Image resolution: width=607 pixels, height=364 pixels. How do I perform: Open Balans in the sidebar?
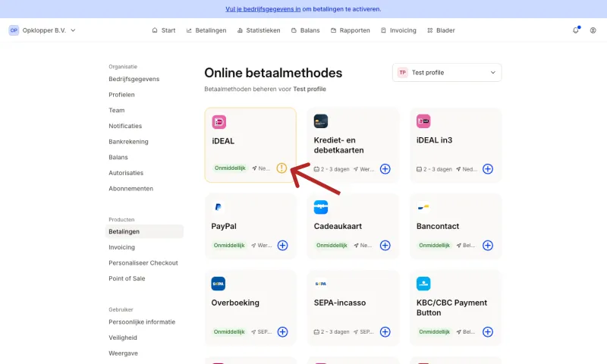tap(118, 157)
